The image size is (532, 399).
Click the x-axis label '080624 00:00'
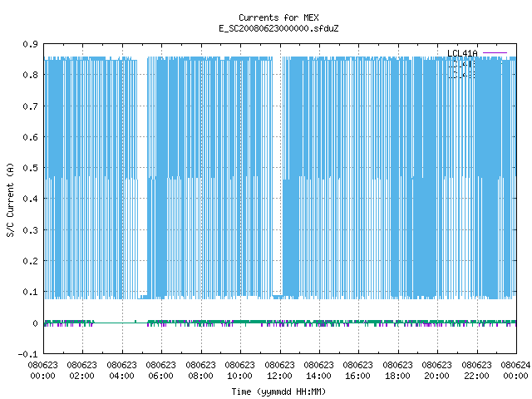515,371
